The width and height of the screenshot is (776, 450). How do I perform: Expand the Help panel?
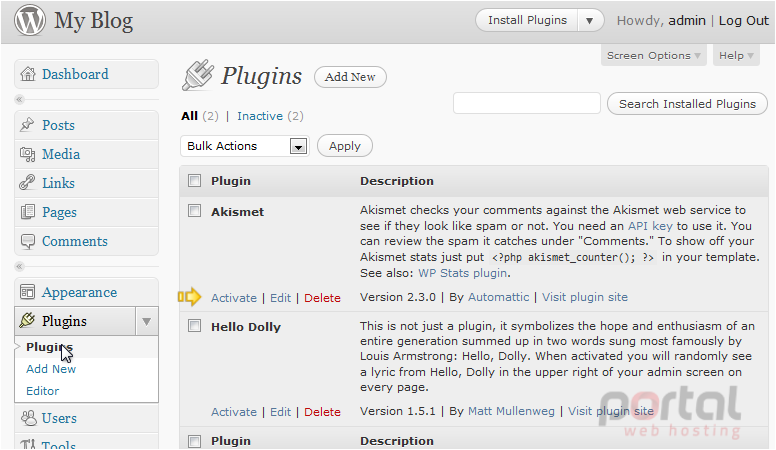click(736, 55)
